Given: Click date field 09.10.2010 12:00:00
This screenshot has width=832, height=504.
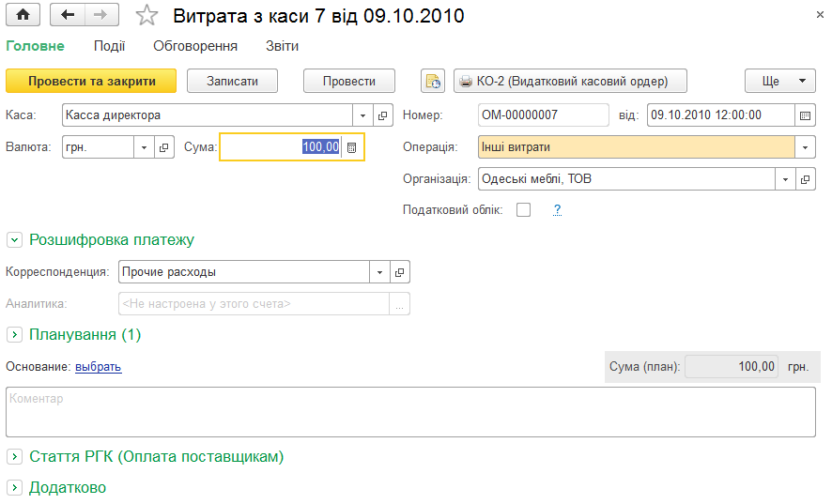Looking at the screenshot, I should 721,115.
